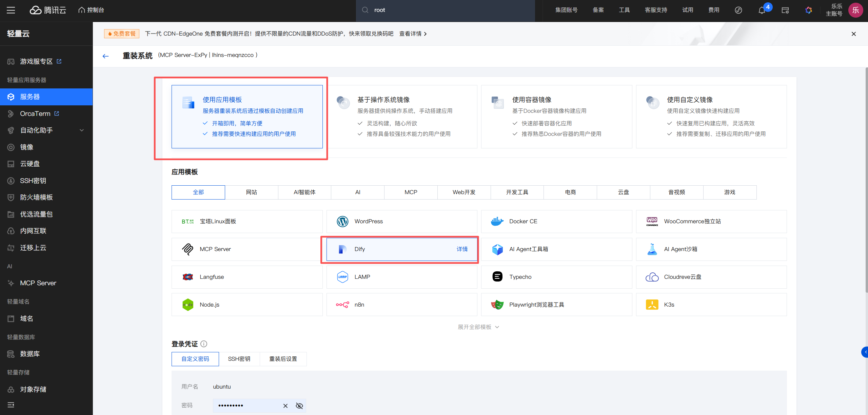
Task: Open the hamburger menu in the top bar
Action: click(x=11, y=10)
